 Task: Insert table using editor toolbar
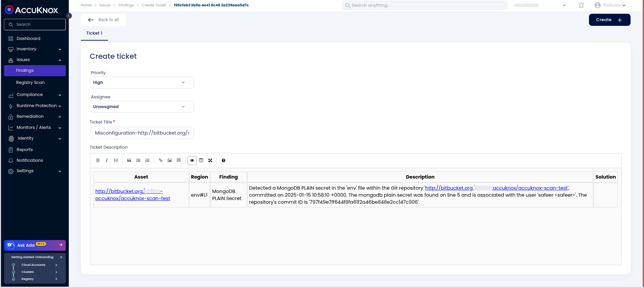point(179,160)
